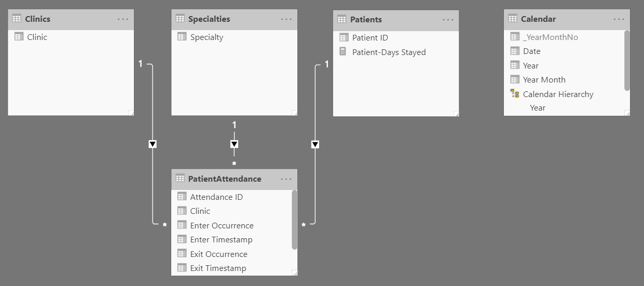Click the Calendar table vertical scrollbar
The image size is (644, 286).
tap(627, 60)
